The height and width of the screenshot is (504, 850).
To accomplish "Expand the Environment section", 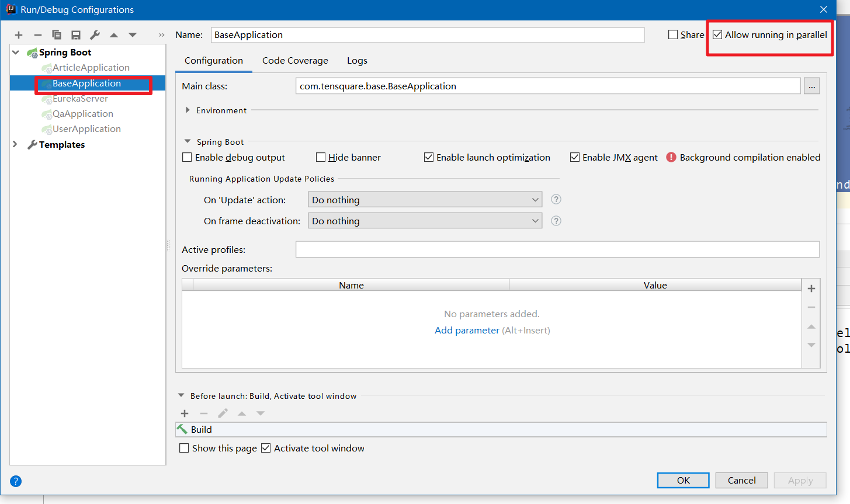I will point(188,110).
